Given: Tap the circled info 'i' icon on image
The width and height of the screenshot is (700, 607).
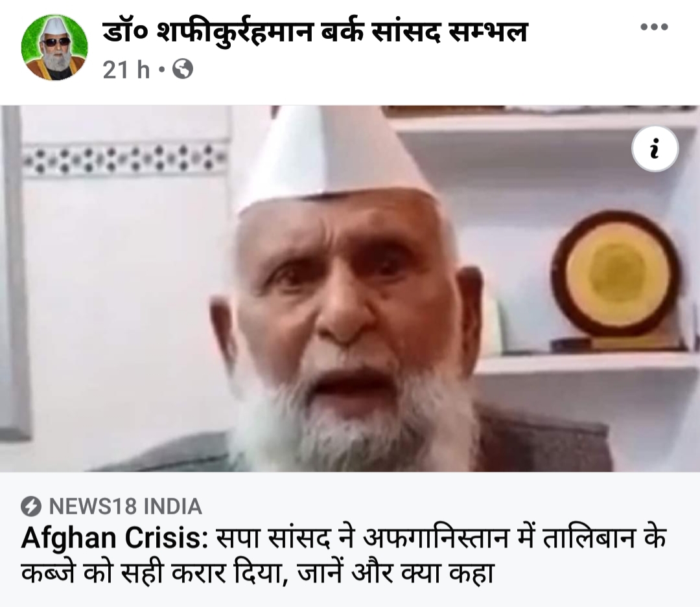Looking at the screenshot, I should [655, 148].
